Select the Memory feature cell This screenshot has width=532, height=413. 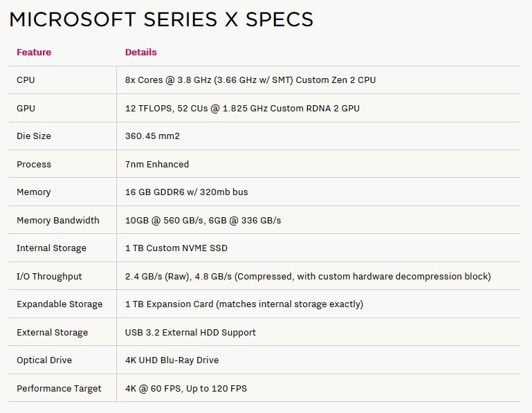pos(34,192)
